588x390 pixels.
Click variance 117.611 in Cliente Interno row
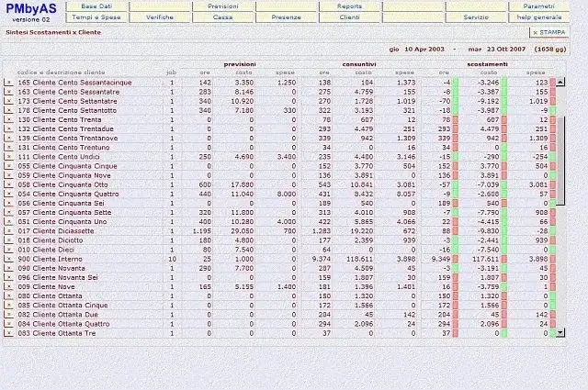(x=486, y=260)
